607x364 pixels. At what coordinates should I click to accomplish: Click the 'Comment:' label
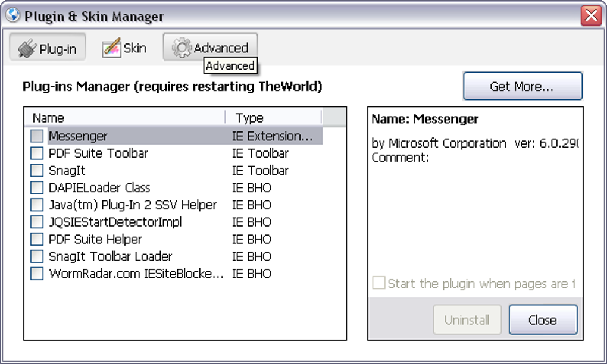[401, 158]
